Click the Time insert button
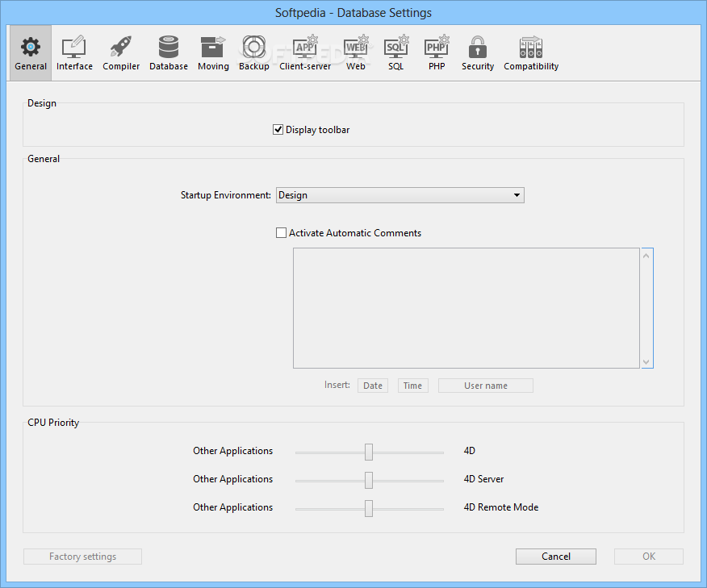Viewport: 707px width, 588px height. pyautogui.click(x=412, y=386)
